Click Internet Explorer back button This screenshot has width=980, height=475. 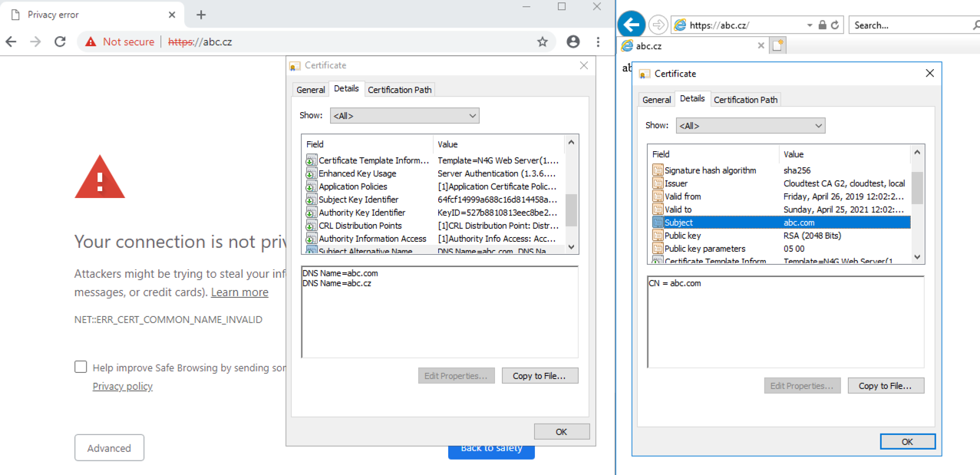[632, 25]
